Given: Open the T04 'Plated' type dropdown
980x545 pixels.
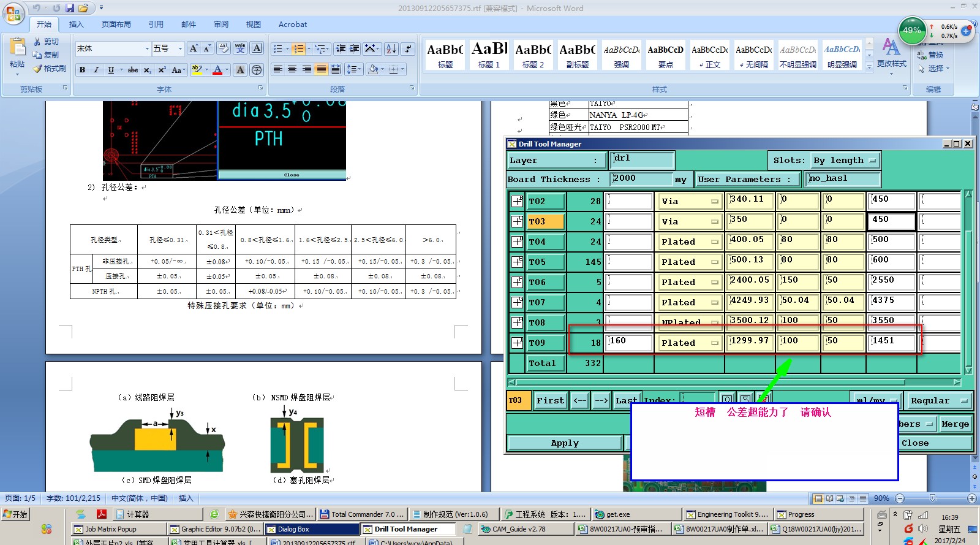Looking at the screenshot, I should pos(689,242).
